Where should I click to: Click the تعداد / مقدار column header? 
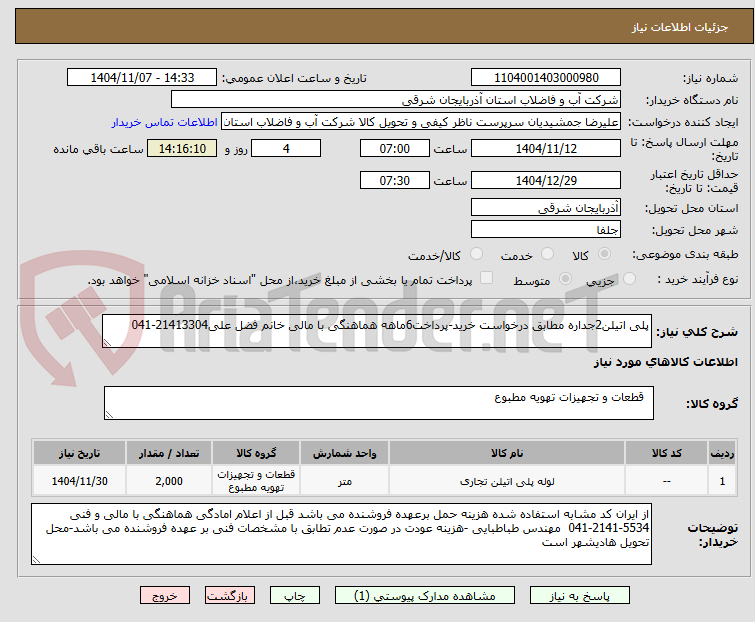pyautogui.click(x=169, y=453)
